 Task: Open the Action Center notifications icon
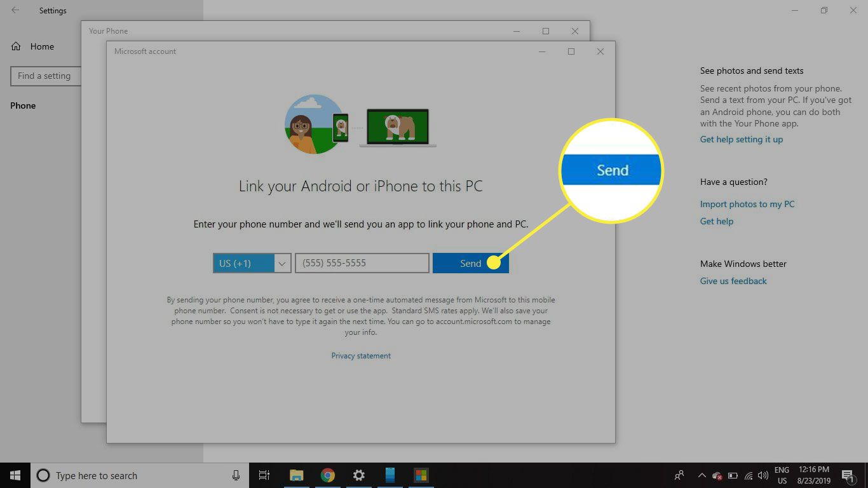848,475
